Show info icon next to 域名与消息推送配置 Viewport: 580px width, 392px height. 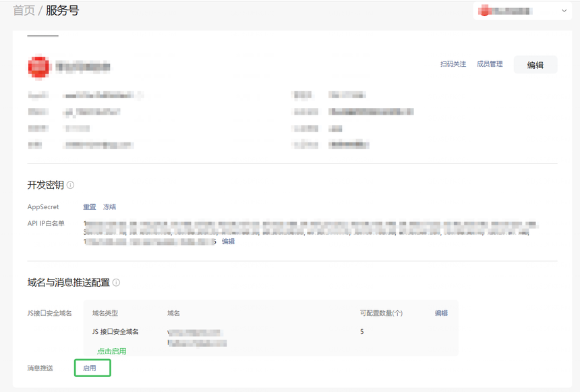[116, 283]
